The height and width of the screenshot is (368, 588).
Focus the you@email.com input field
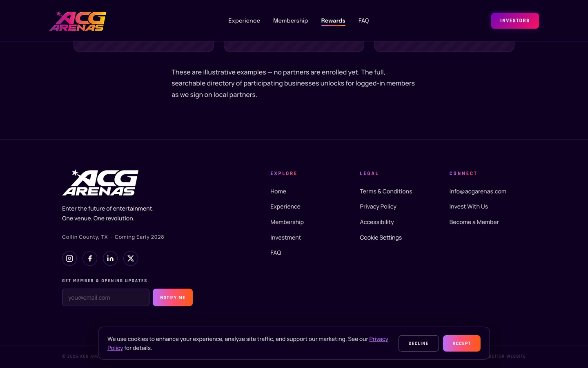106,298
